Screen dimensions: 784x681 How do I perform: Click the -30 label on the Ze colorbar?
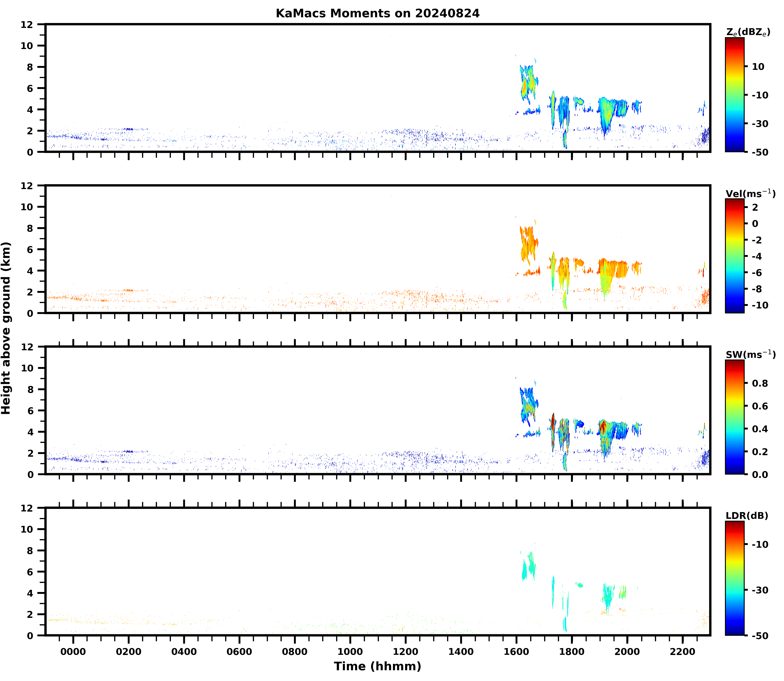click(x=760, y=124)
